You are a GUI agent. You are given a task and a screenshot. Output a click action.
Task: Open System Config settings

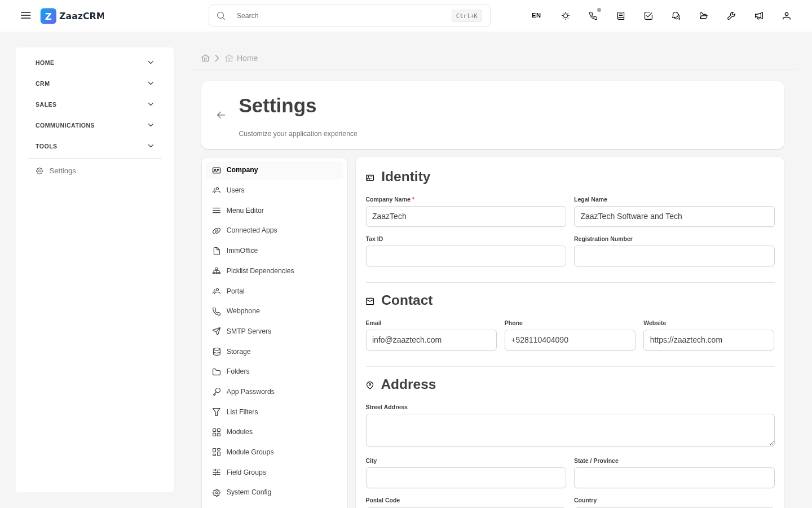coord(275,492)
